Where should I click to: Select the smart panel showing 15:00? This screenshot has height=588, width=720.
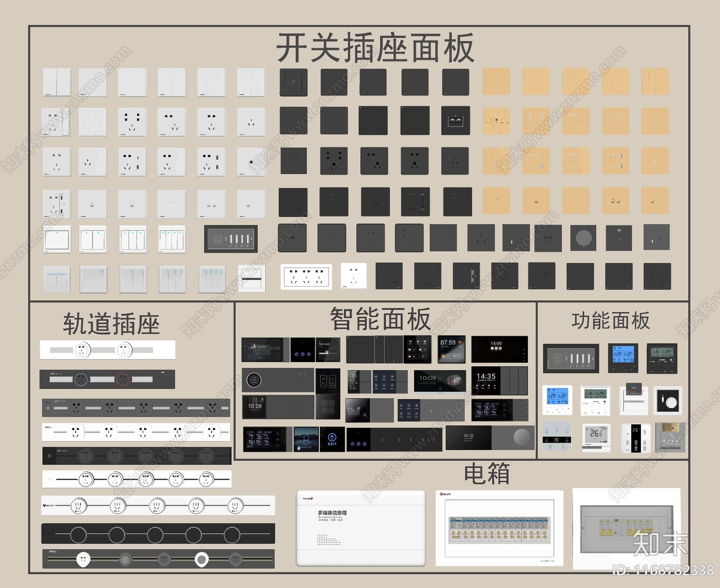tap(499, 349)
